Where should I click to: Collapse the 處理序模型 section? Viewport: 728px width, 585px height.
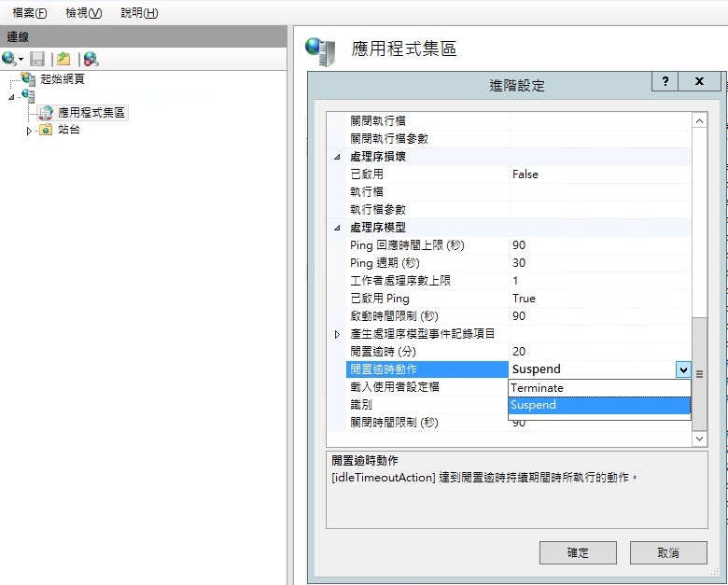pos(337,228)
